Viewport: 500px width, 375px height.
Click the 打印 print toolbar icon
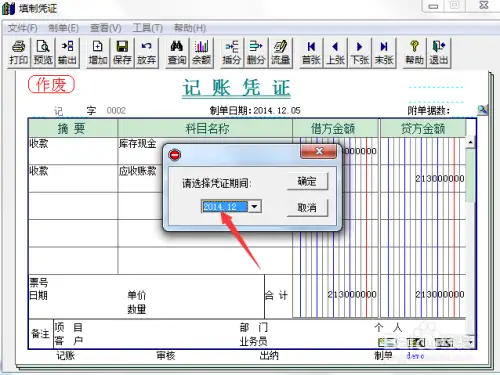coord(19,53)
